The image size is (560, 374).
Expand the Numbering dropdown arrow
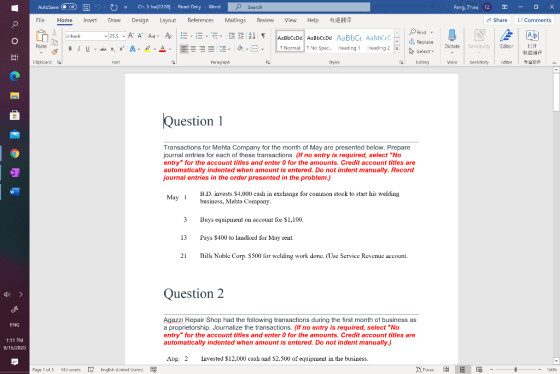click(206, 36)
